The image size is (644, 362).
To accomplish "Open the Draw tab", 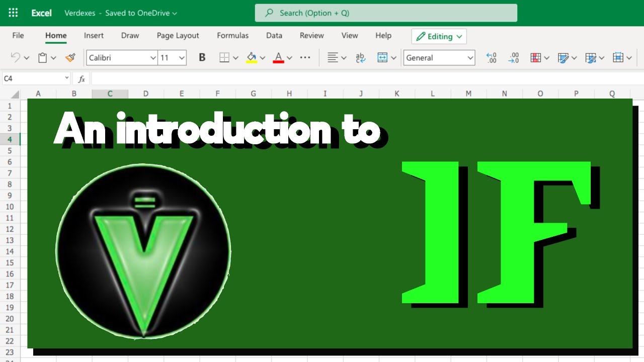I will point(130,36).
